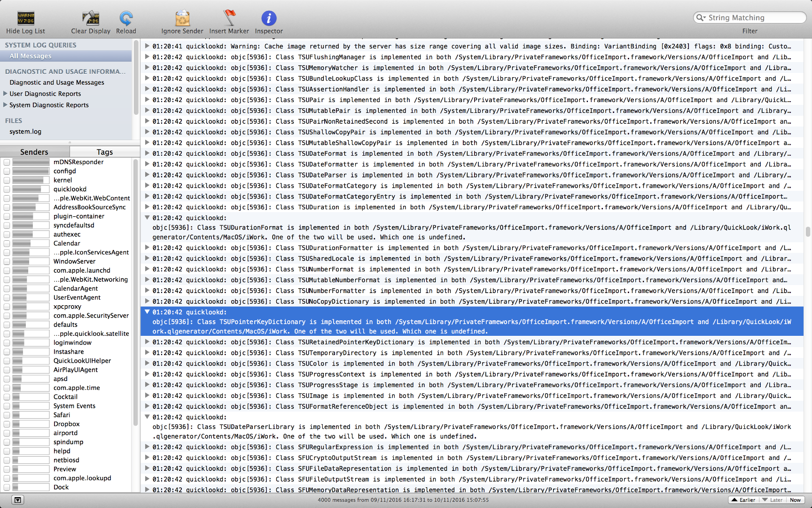Click the System Events sender name
This screenshot has height=508, width=812.
[x=74, y=406]
